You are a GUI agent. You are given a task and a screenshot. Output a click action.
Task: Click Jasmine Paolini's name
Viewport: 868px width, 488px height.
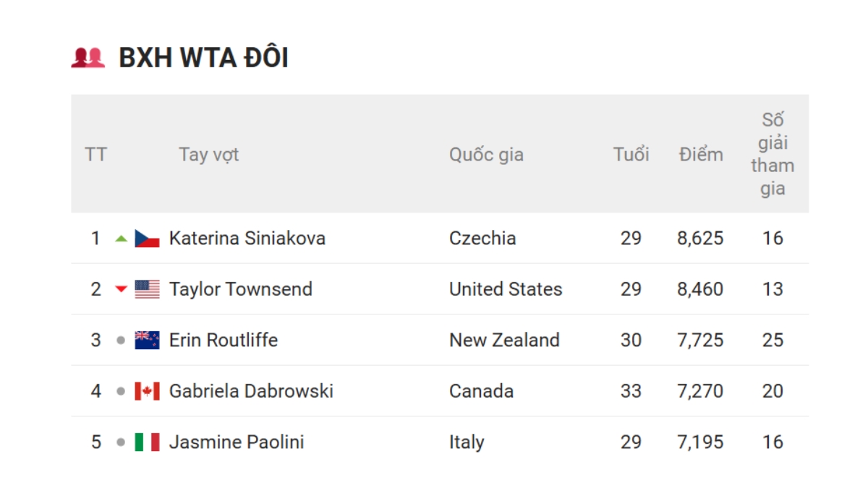236,442
